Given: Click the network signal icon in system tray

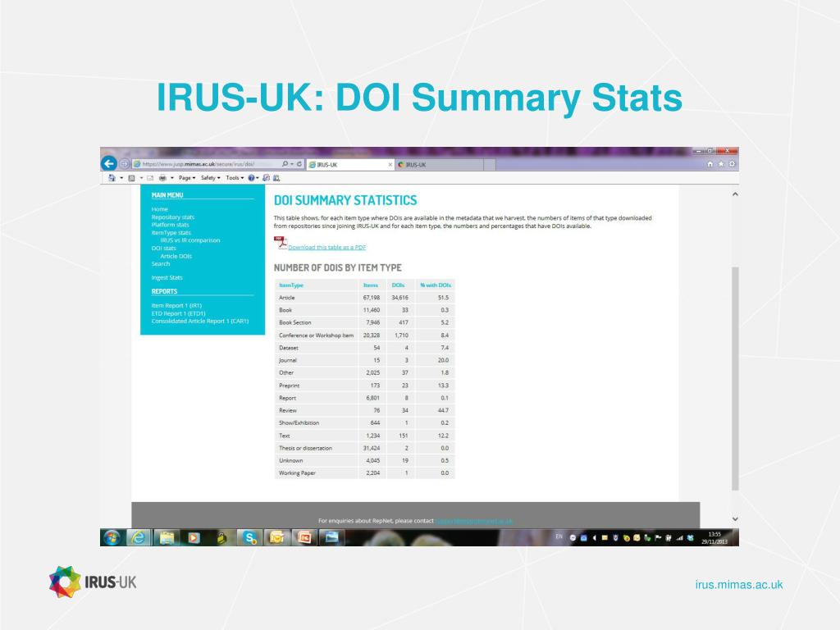Looking at the screenshot, I should pos(679,538).
